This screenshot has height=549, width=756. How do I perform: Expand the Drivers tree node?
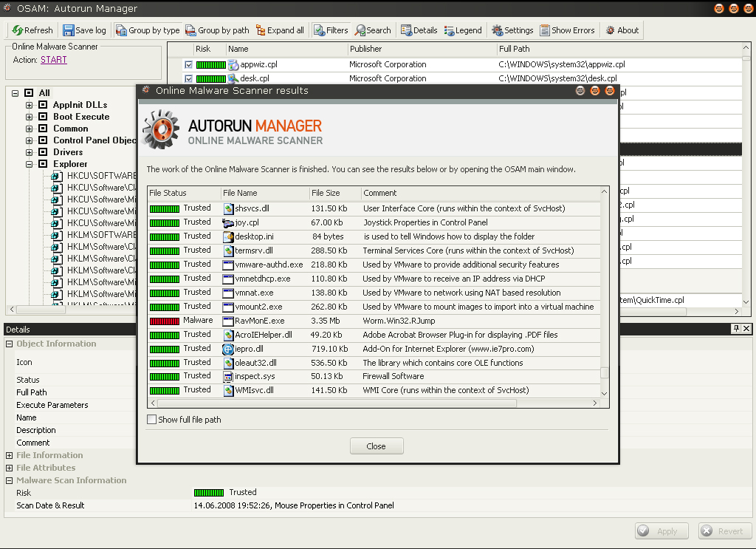(x=29, y=152)
